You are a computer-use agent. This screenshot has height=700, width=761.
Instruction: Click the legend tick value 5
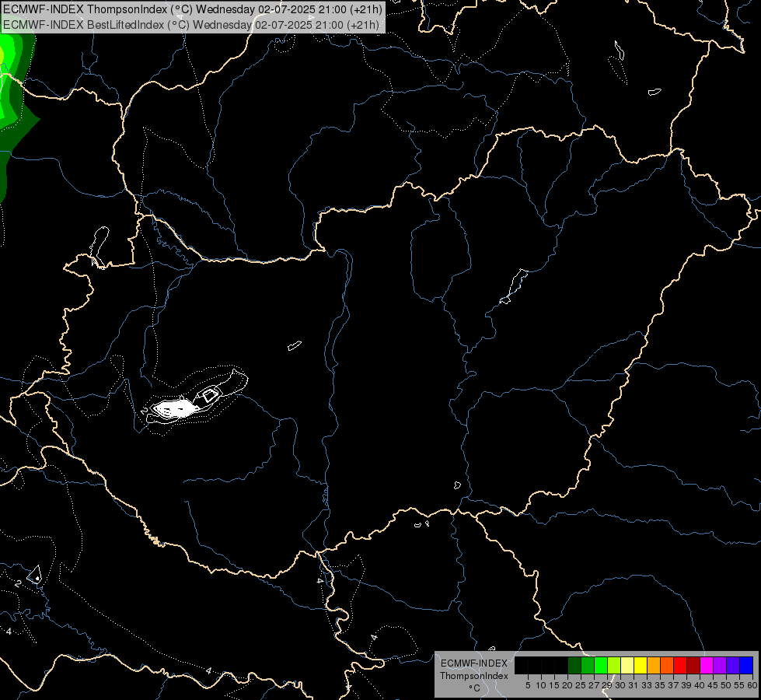tap(528, 685)
